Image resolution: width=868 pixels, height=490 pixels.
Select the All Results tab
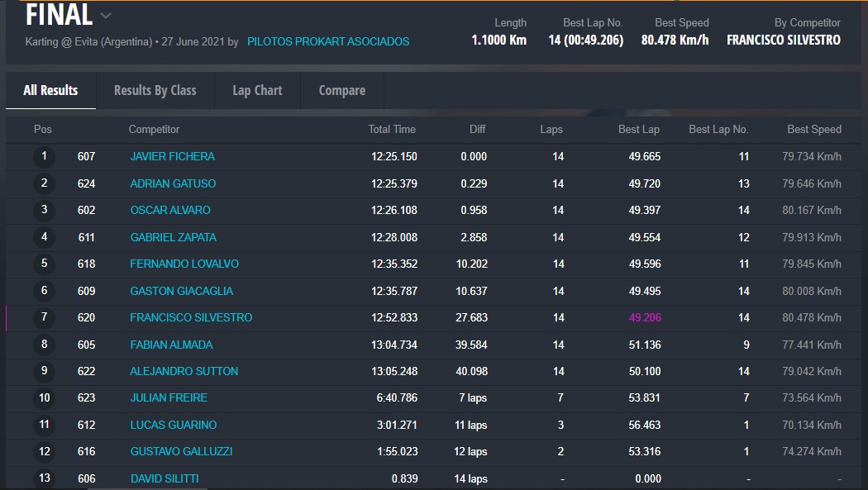50,90
